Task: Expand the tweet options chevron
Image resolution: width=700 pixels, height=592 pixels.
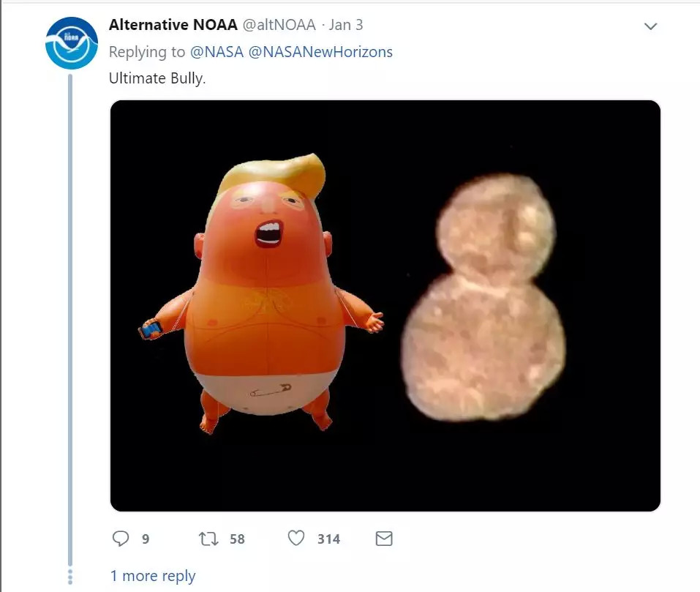Action: [x=650, y=26]
